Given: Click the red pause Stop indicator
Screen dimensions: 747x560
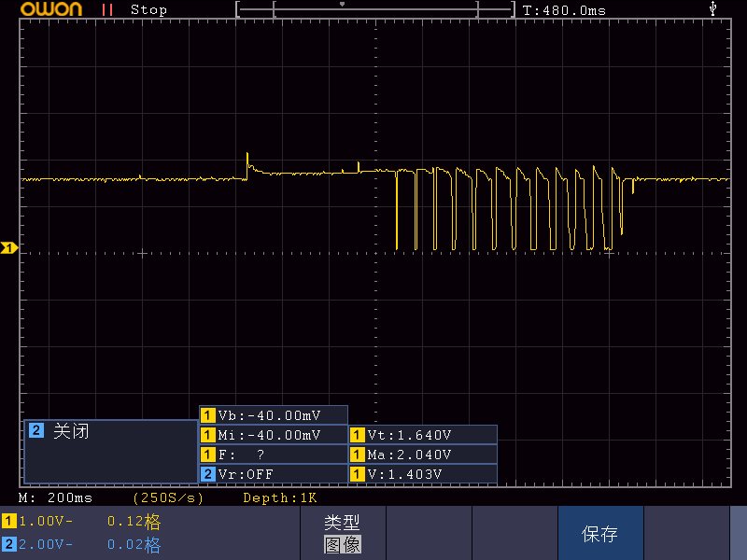Looking at the screenshot, I should pyautogui.click(x=107, y=9).
